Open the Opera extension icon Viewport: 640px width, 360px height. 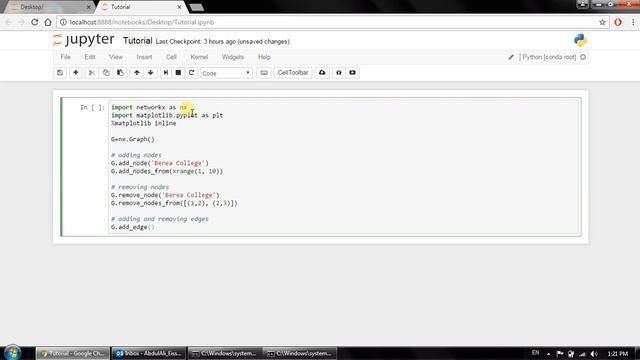pyautogui.click(x=618, y=22)
